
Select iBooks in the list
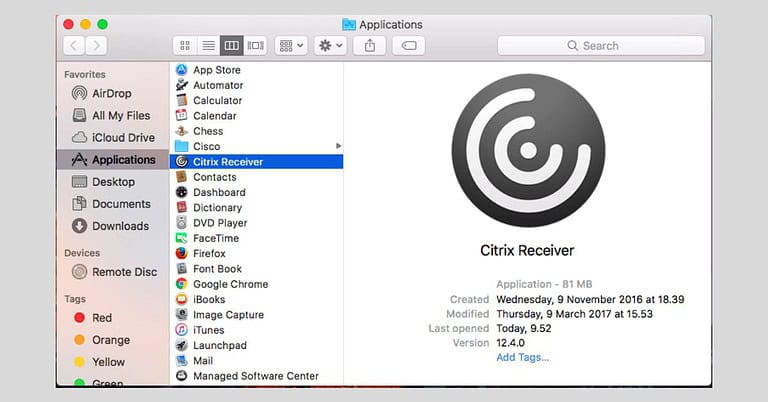click(x=257, y=300)
